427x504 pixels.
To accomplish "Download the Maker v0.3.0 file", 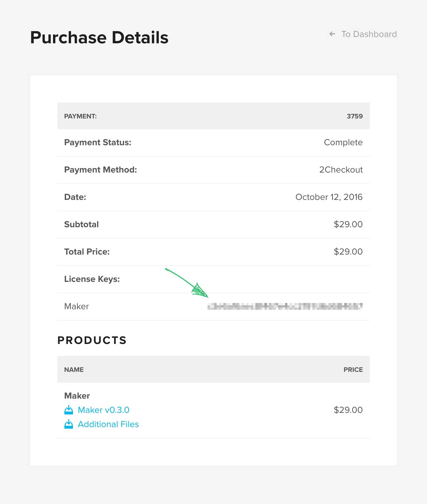I will click(x=103, y=410).
